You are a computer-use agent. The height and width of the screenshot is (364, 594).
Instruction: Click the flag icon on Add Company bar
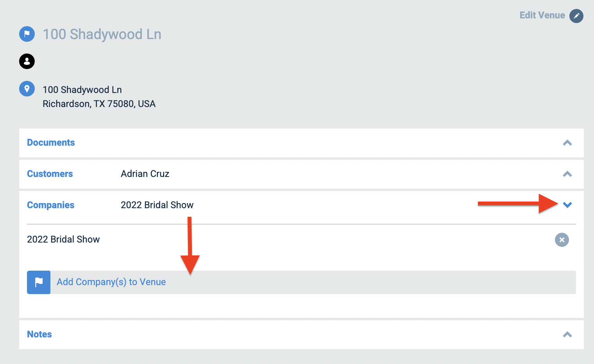click(39, 282)
